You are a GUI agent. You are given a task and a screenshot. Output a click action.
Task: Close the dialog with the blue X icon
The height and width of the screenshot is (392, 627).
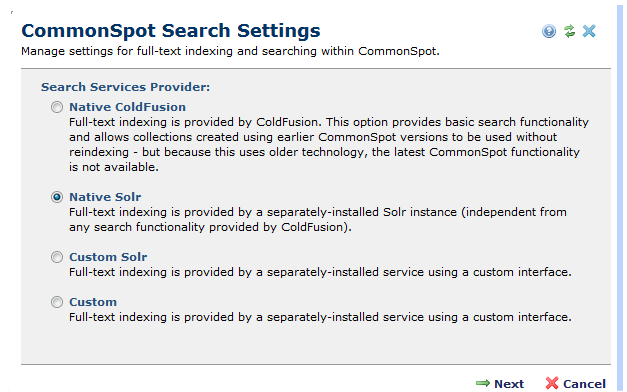click(589, 31)
